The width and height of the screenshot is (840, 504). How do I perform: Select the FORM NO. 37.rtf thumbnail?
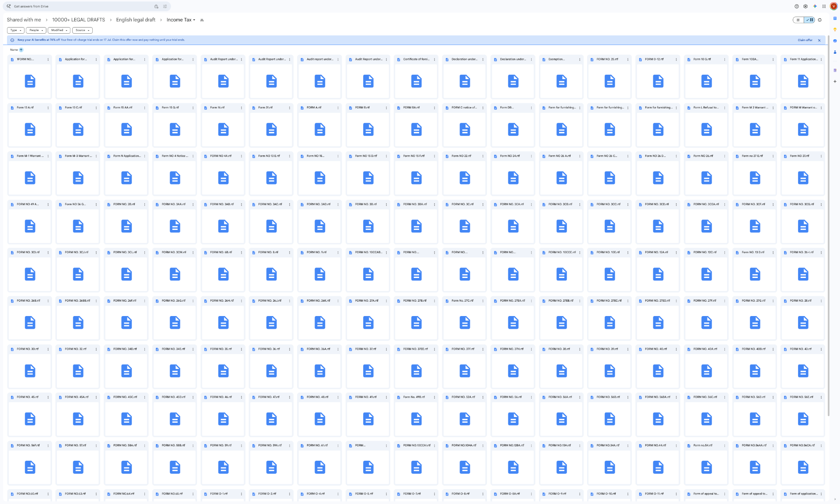pos(368,371)
